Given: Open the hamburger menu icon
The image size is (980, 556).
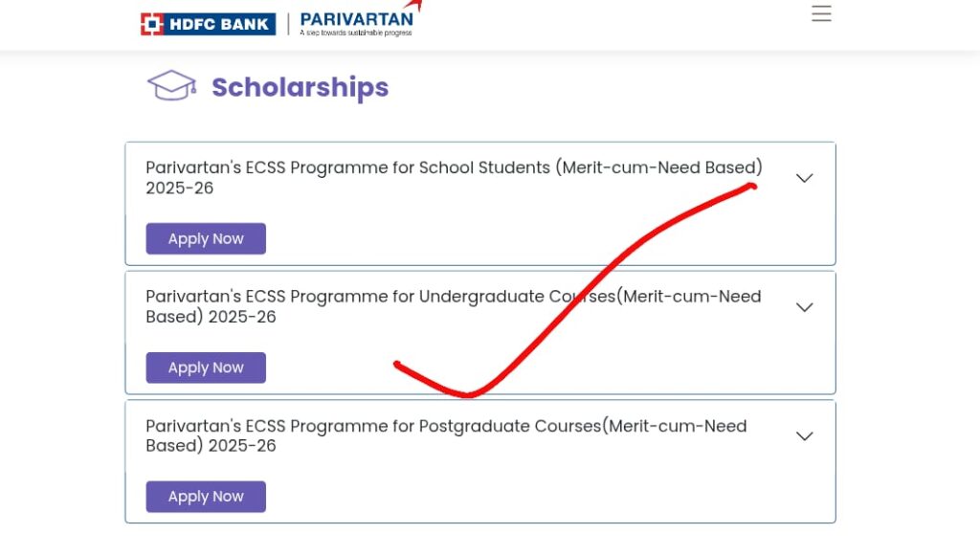Looking at the screenshot, I should [x=821, y=13].
